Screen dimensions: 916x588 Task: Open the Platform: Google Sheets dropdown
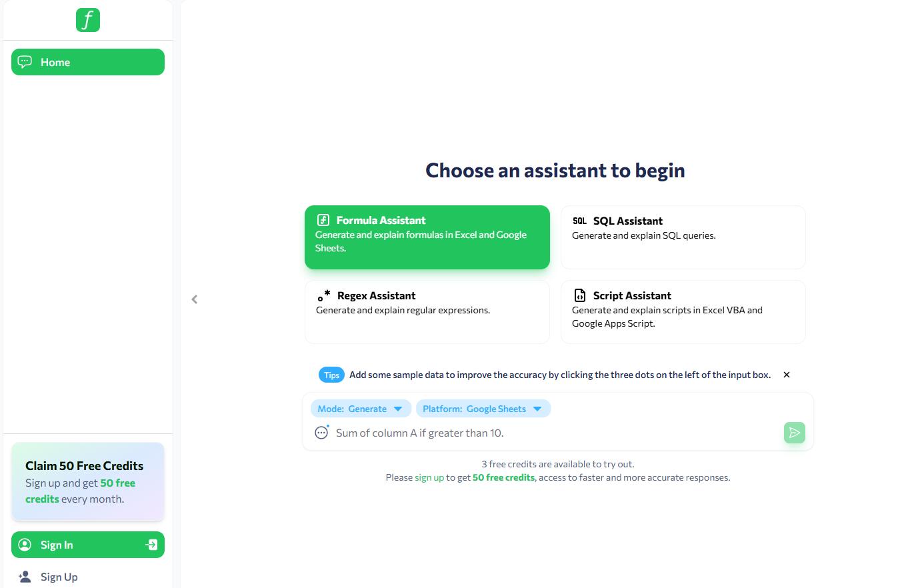coord(483,409)
